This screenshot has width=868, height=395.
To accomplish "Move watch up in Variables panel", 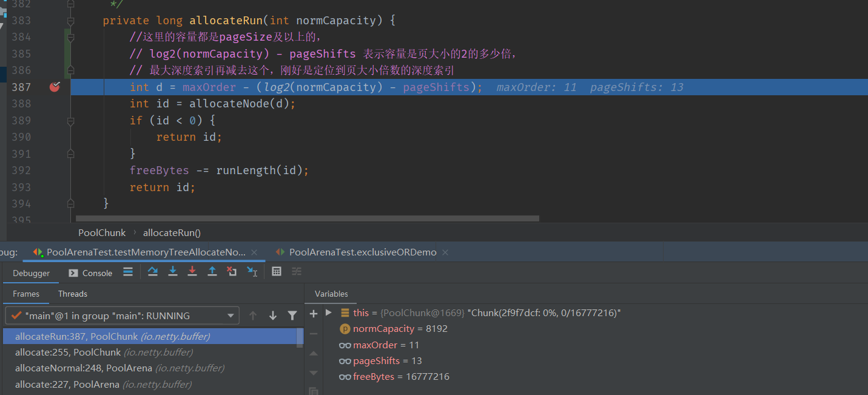I will 314,353.
